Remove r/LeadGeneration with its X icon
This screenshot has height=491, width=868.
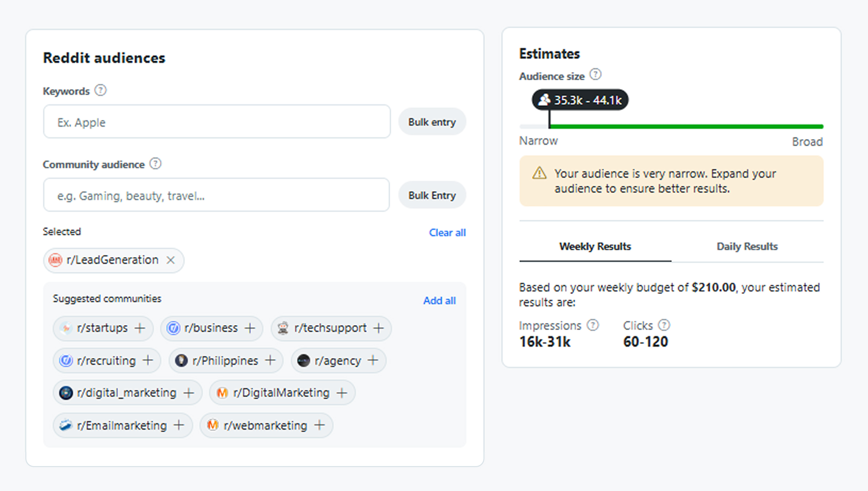(x=171, y=260)
